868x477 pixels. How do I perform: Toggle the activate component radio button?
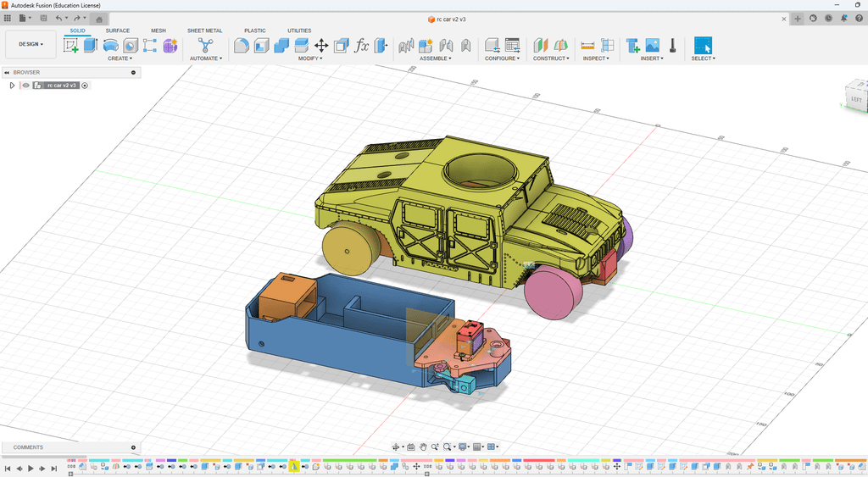85,86
